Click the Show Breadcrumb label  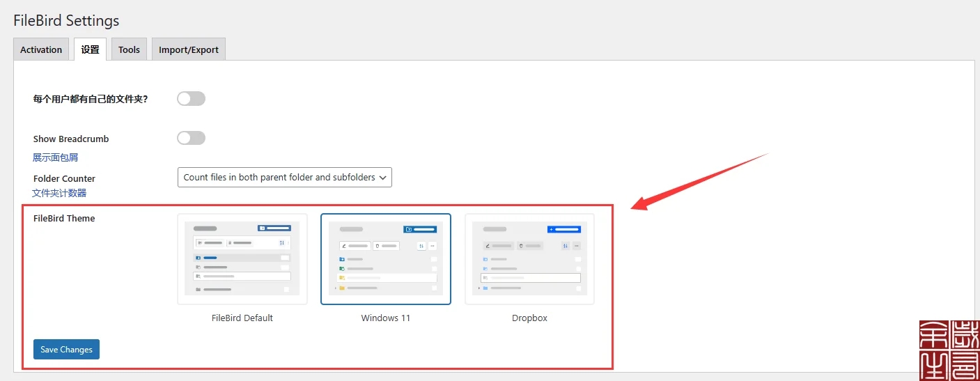pos(71,139)
